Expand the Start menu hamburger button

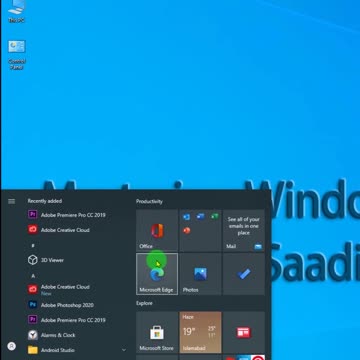(12, 201)
